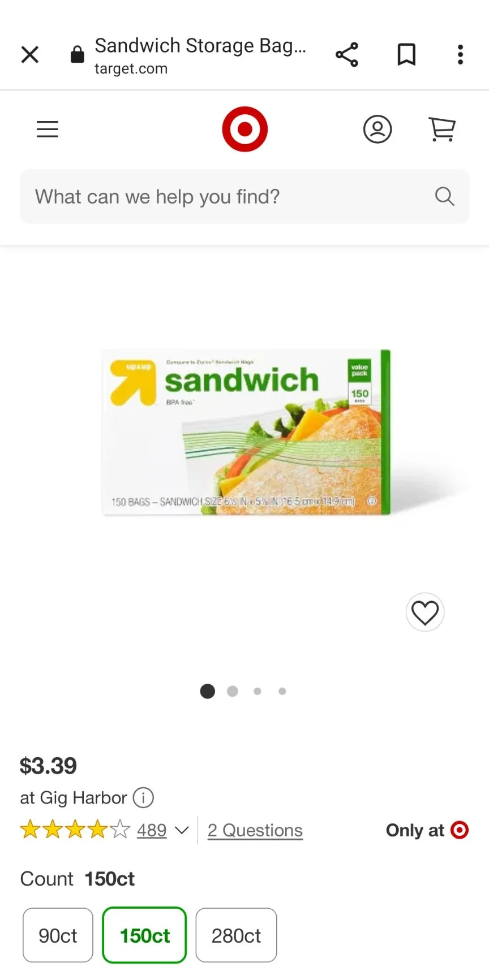Screen dimensions: 489x980
Task: Add item to favorites with heart icon
Action: click(425, 612)
